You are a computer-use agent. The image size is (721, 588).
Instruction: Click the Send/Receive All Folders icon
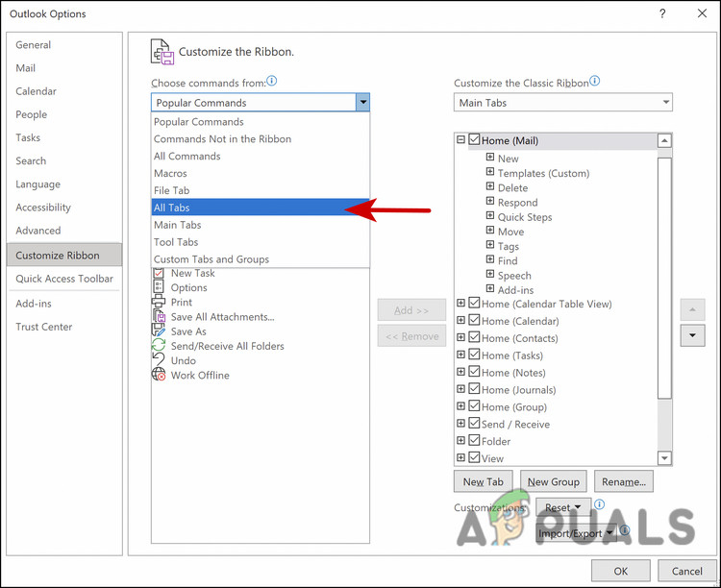tap(159, 346)
